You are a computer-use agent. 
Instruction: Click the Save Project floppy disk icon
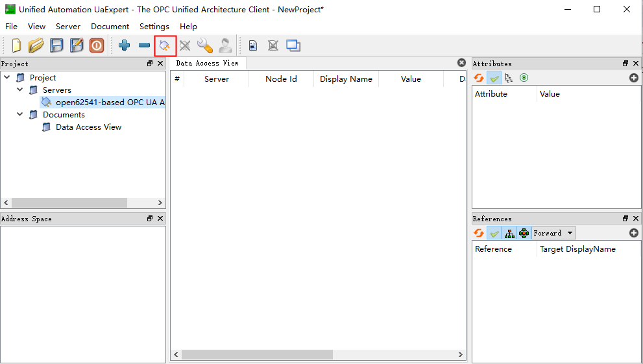click(57, 45)
